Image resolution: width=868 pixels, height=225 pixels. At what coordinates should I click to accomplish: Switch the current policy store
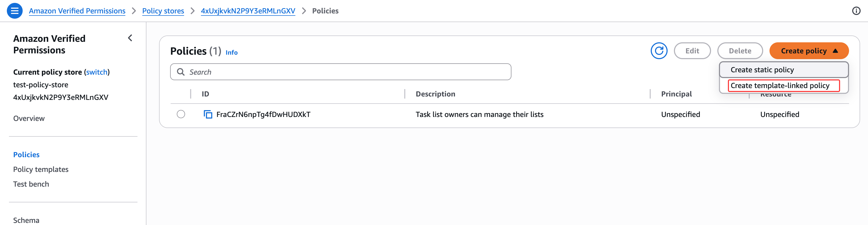pyautogui.click(x=97, y=72)
